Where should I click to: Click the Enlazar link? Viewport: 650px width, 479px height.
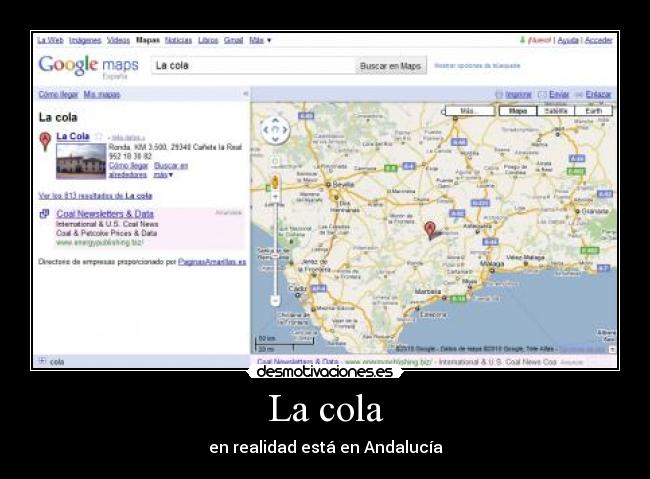pos(598,95)
